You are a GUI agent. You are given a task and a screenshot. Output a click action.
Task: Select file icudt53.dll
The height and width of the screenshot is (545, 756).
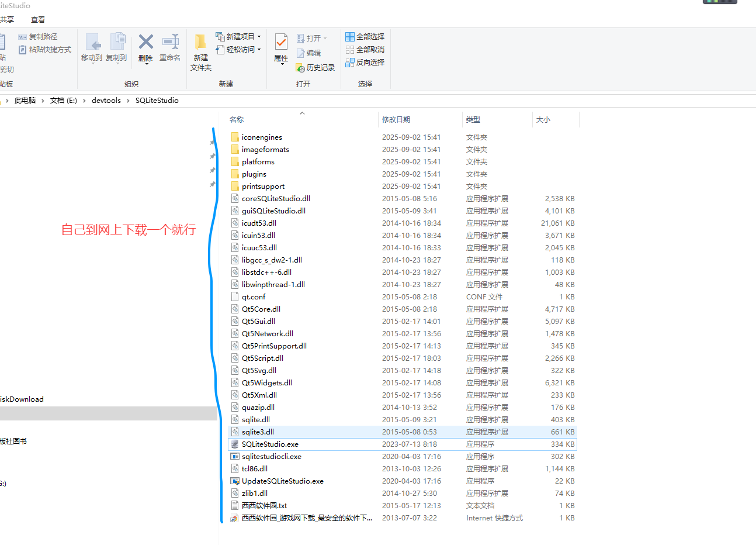[x=259, y=223]
